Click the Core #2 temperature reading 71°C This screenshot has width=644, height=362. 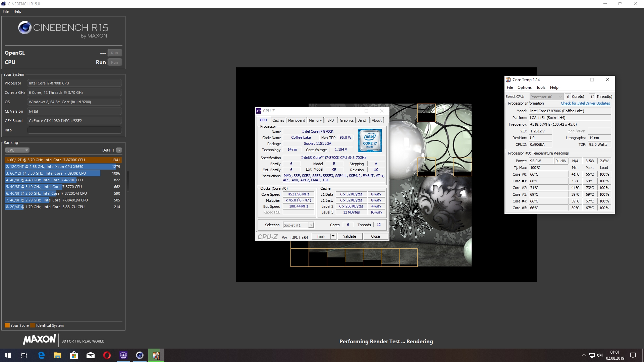549,188
